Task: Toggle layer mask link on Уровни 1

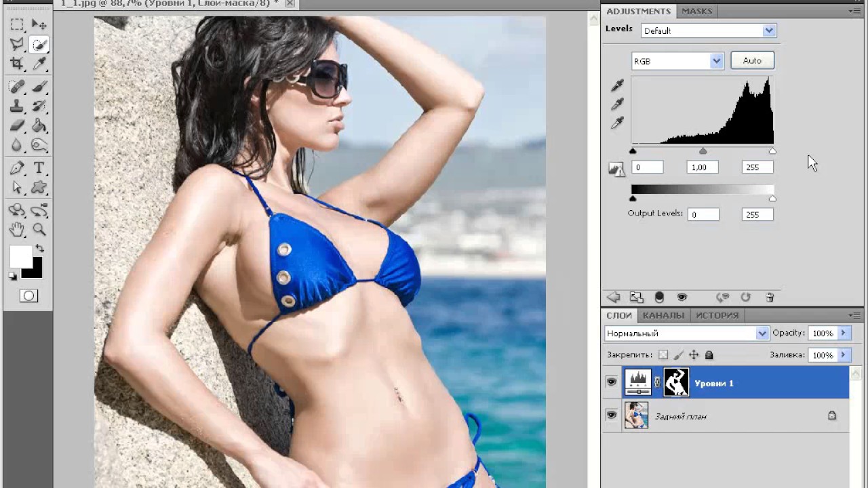Action: 657,383
